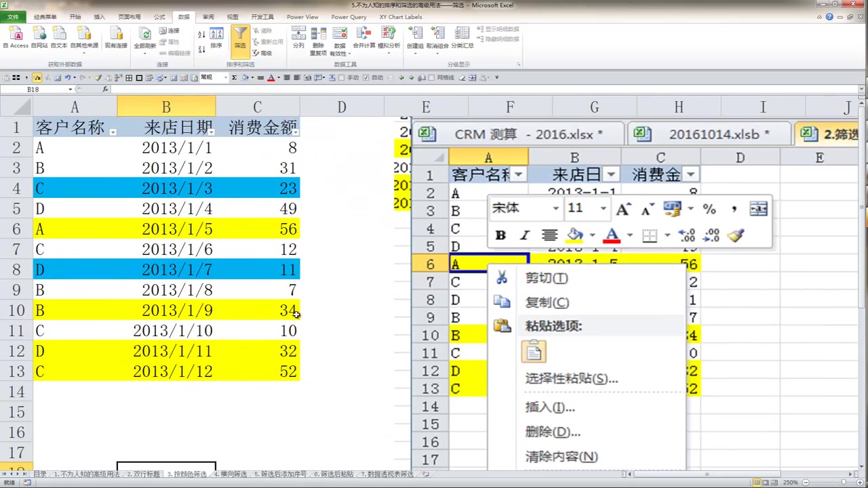Open the 宋体 font name dropdown

click(x=555, y=208)
